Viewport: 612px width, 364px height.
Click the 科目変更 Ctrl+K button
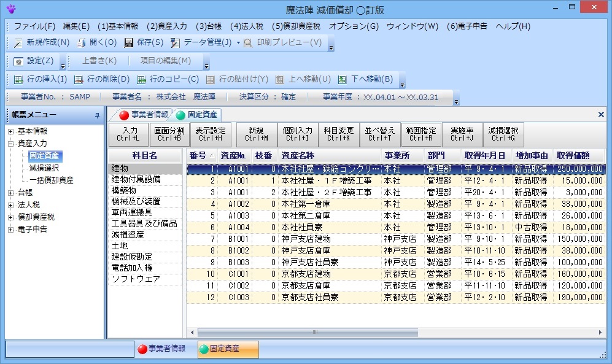[x=338, y=134]
